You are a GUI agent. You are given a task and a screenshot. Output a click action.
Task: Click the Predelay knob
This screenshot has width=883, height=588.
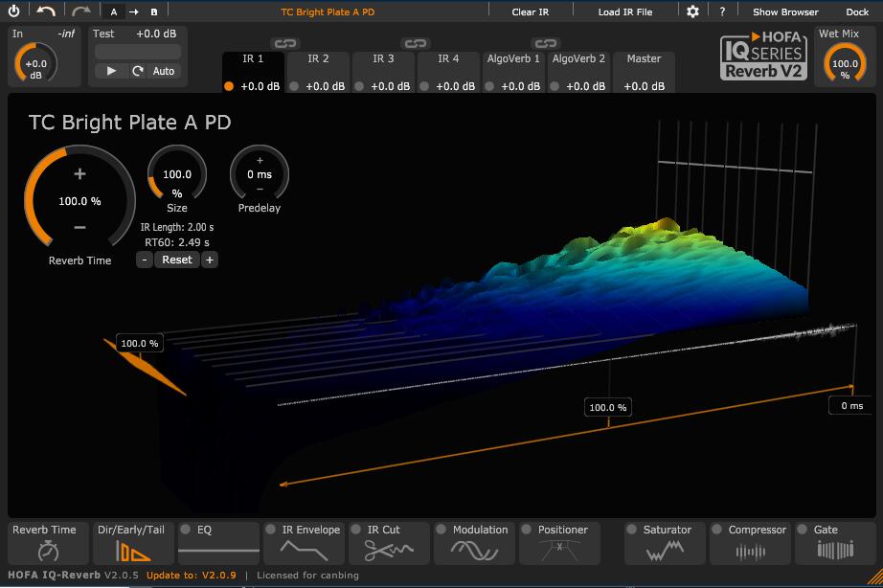[259, 174]
